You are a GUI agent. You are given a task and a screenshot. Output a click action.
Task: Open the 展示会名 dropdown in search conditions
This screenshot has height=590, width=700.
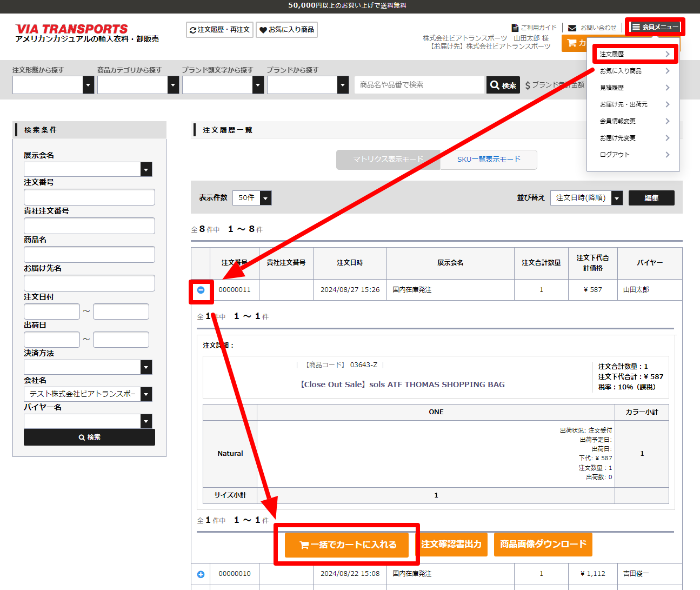(x=88, y=169)
